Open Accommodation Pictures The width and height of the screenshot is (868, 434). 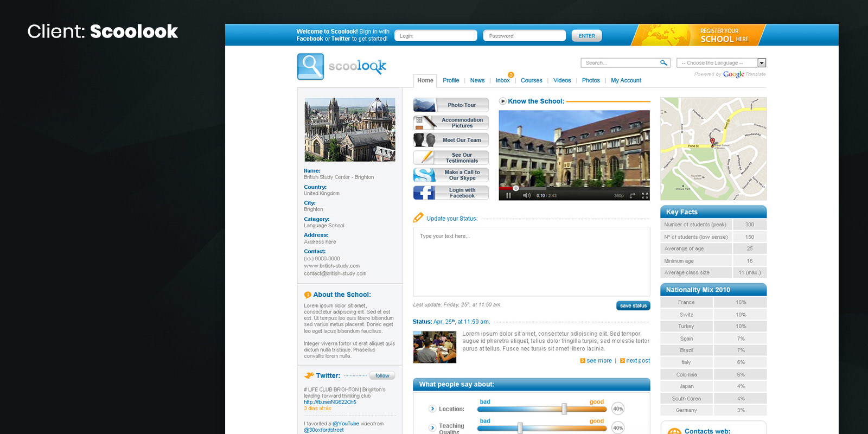(451, 123)
